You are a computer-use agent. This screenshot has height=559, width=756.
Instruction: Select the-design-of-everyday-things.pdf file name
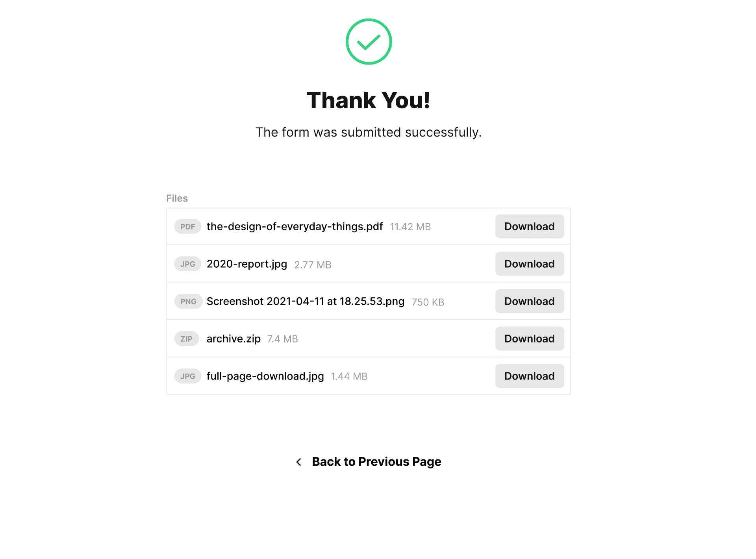295,227
